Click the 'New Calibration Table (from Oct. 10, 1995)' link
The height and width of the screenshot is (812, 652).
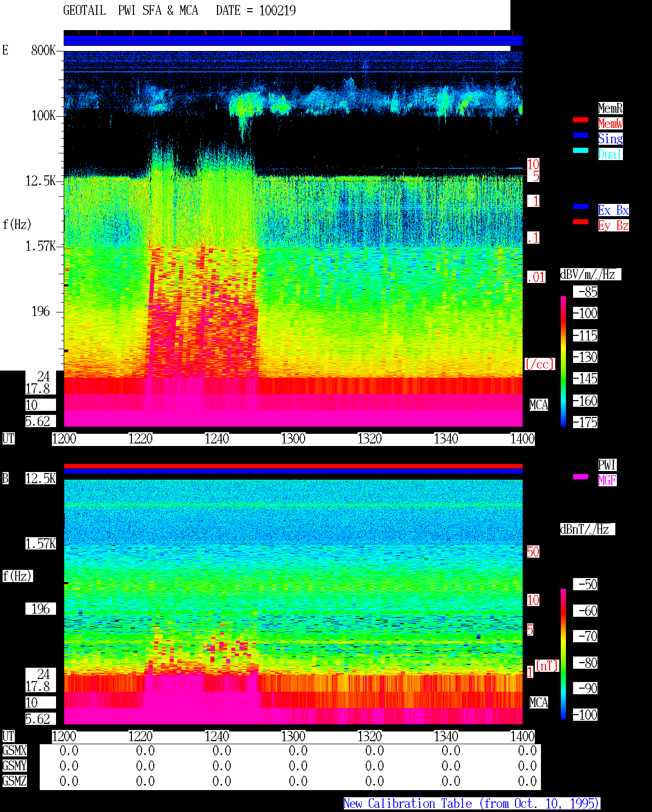pos(472,804)
